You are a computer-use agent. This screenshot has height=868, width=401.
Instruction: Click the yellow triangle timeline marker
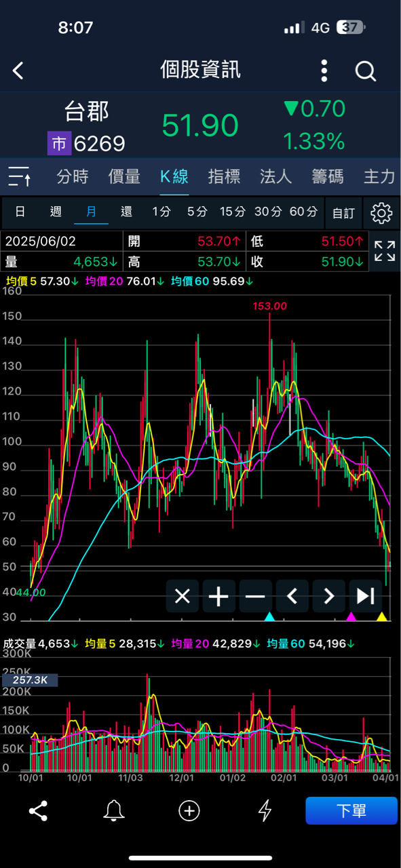click(381, 616)
